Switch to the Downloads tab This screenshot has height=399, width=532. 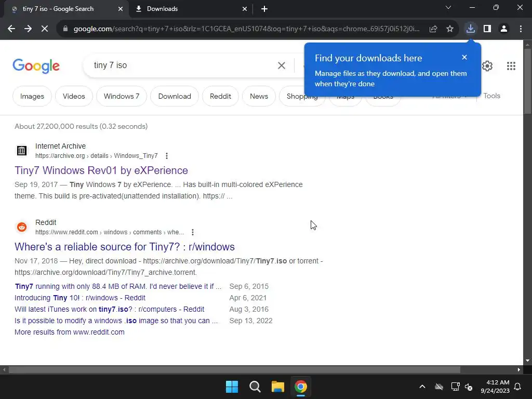[191, 9]
